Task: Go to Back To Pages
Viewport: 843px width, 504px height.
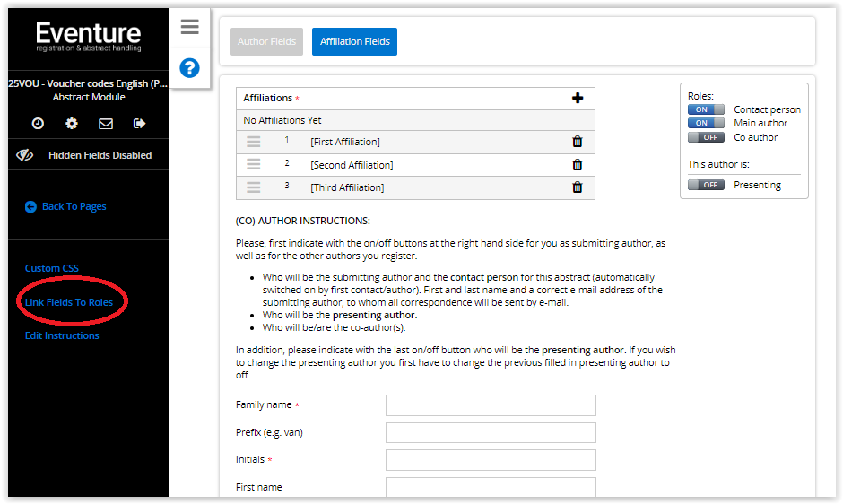Action: tap(74, 206)
